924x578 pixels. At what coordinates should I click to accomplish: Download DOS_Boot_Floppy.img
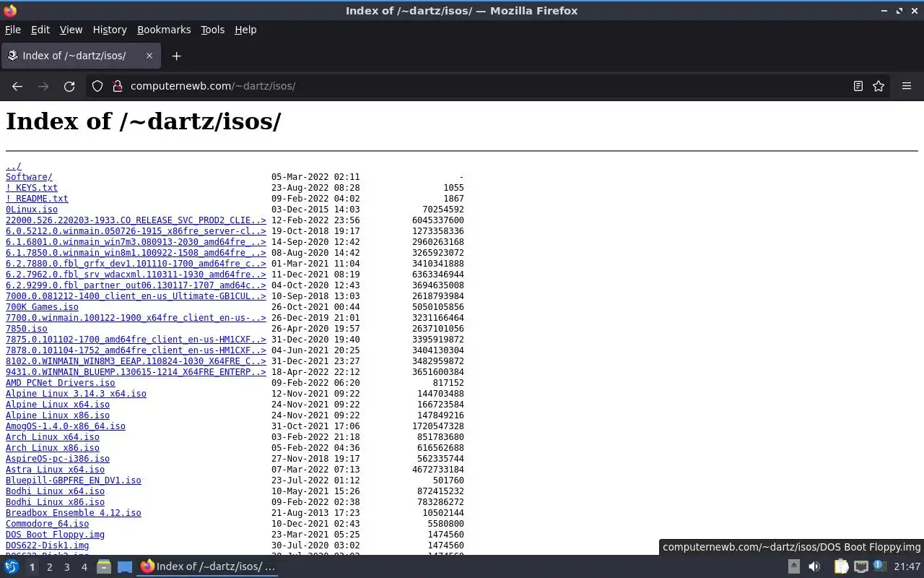pyautogui.click(x=55, y=535)
